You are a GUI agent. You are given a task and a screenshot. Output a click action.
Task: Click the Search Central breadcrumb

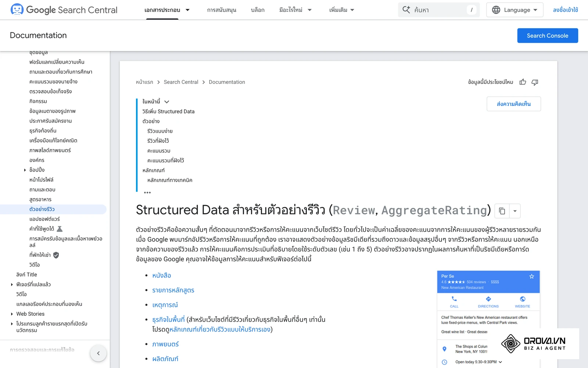[181, 82]
